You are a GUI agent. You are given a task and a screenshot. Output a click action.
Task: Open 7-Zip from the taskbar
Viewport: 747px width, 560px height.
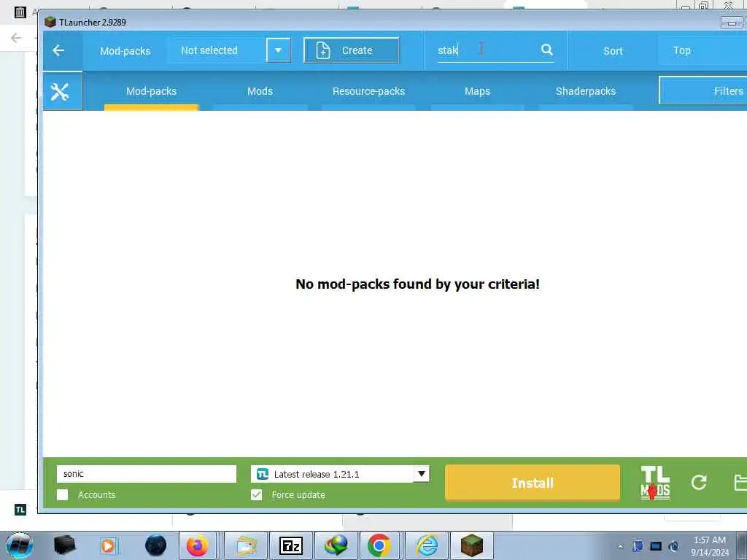click(290, 545)
